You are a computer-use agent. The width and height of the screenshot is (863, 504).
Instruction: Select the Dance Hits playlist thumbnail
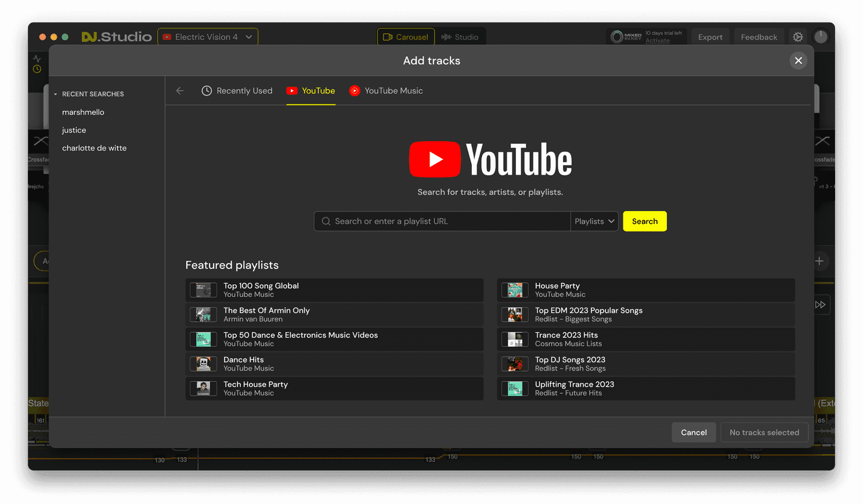[x=203, y=364]
